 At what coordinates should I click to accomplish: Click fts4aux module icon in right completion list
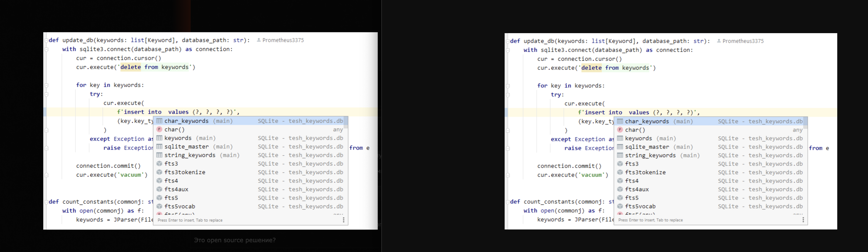620,190
